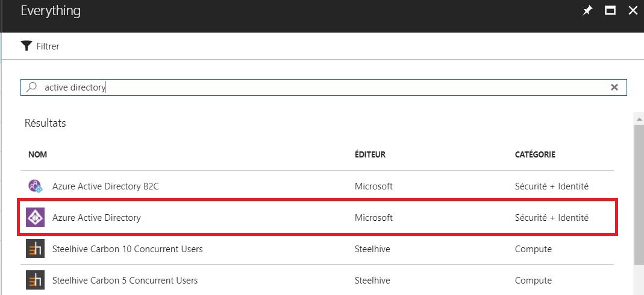644x295 pixels.
Task: Click Microsoft publisher in Azure Active Directory row
Action: pyautogui.click(x=374, y=217)
